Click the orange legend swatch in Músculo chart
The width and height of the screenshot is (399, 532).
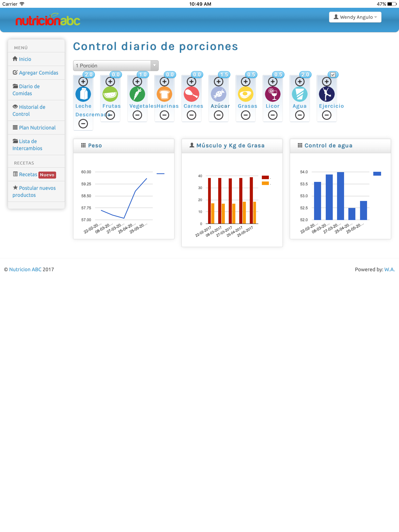[265, 183]
